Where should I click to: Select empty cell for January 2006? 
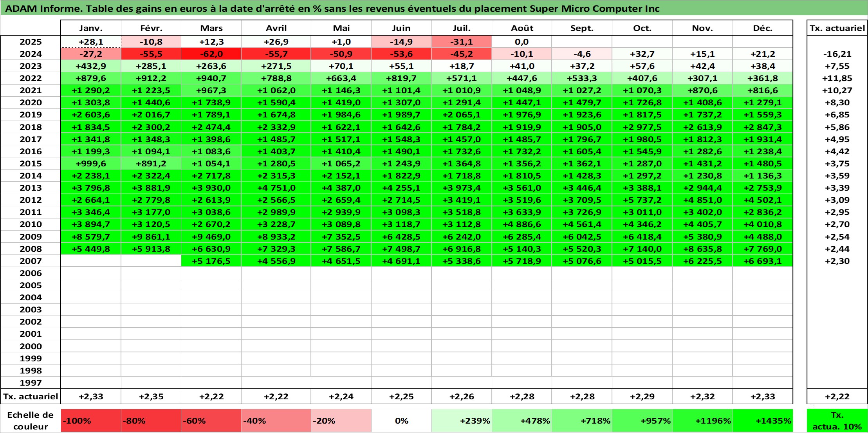[x=91, y=273]
